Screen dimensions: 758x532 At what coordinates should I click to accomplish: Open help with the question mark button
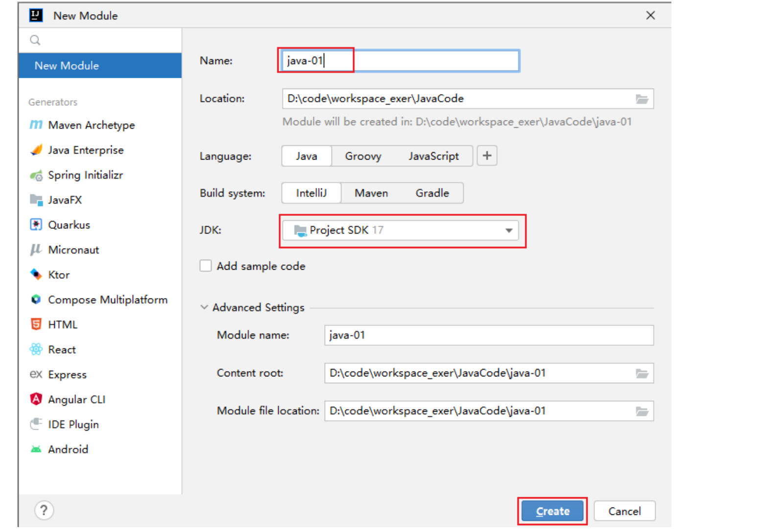coord(44,510)
